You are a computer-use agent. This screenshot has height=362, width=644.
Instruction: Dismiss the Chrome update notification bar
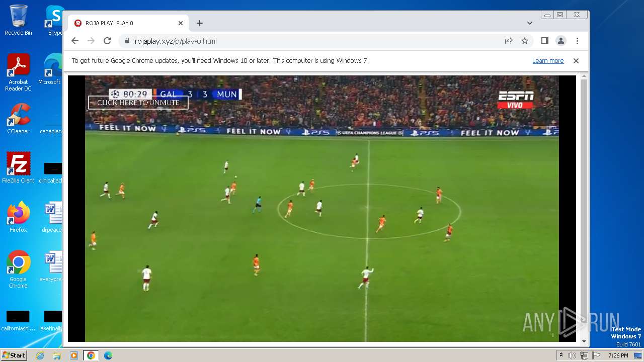(x=576, y=61)
